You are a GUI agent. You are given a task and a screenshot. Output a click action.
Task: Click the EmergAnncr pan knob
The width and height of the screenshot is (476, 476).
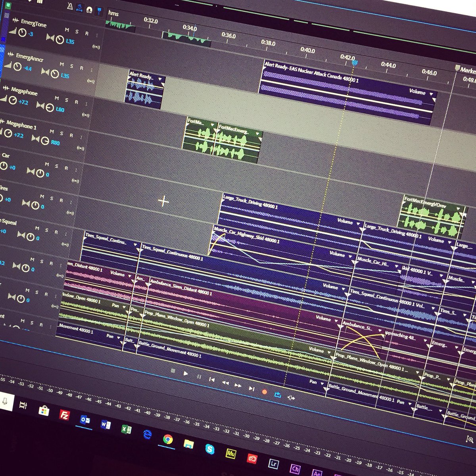[x=54, y=73]
